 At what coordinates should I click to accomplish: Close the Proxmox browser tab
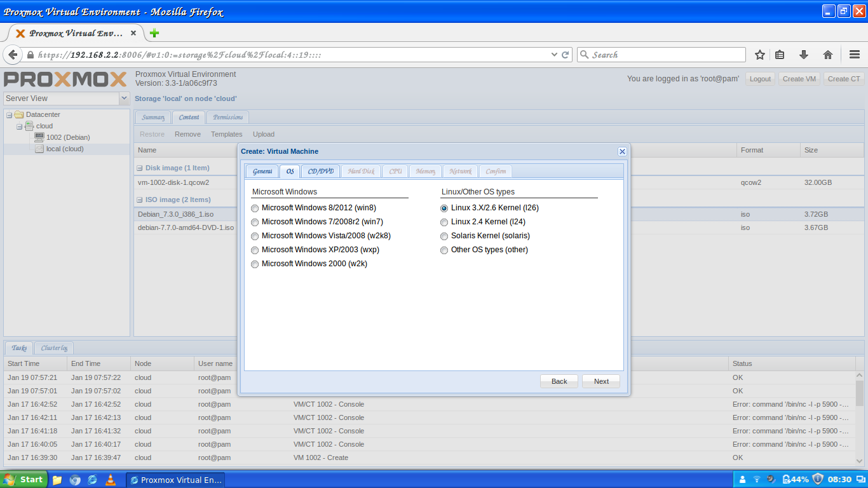point(133,33)
